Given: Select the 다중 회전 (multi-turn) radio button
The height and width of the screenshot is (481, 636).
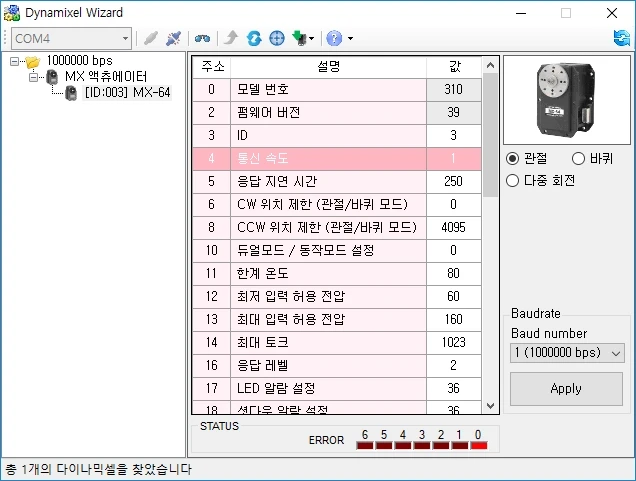Looking at the screenshot, I should coord(513,180).
